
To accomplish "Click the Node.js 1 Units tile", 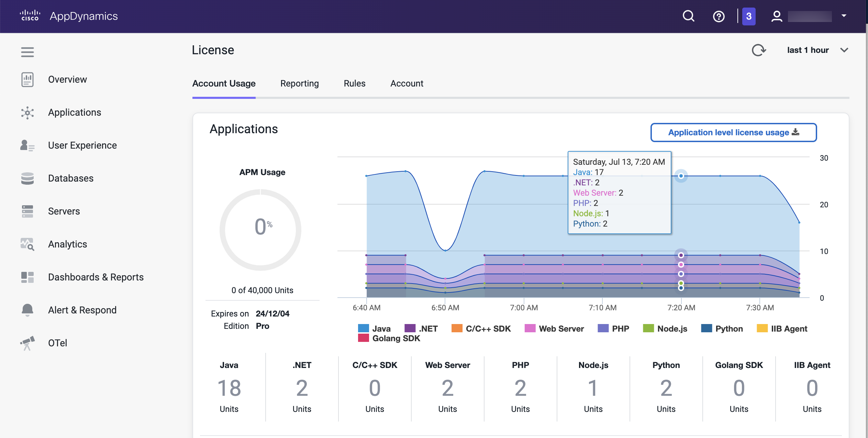I will click(593, 387).
